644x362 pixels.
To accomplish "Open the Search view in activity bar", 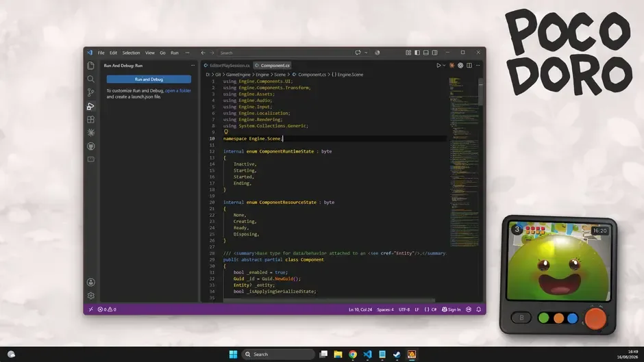I will click(x=90, y=79).
